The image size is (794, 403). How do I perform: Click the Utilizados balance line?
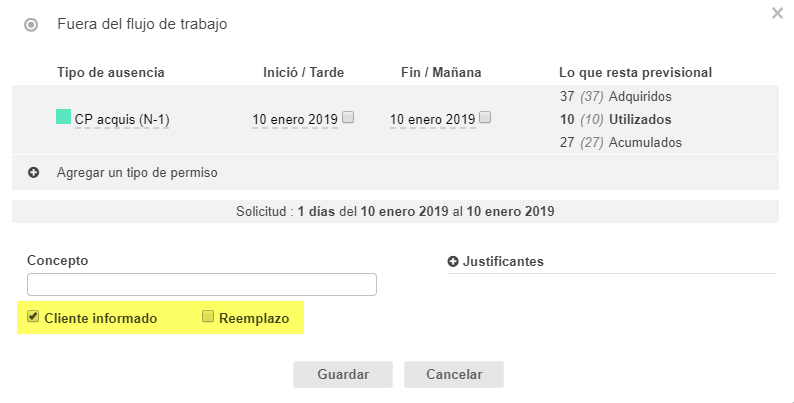pos(615,120)
